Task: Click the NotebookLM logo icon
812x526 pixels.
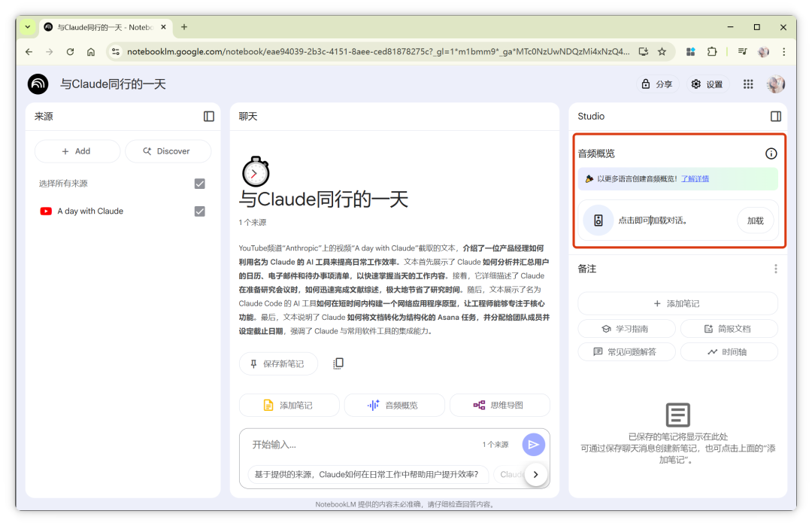Action: [x=38, y=84]
